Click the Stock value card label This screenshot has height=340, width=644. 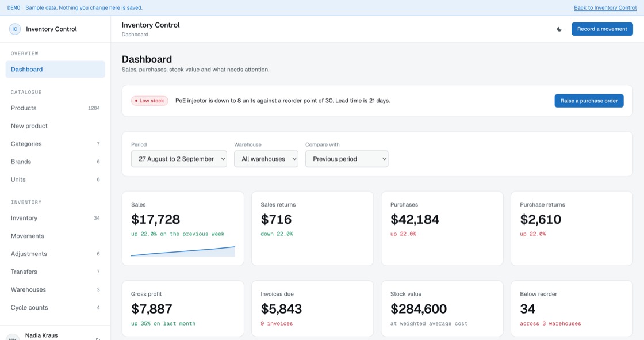click(406, 294)
